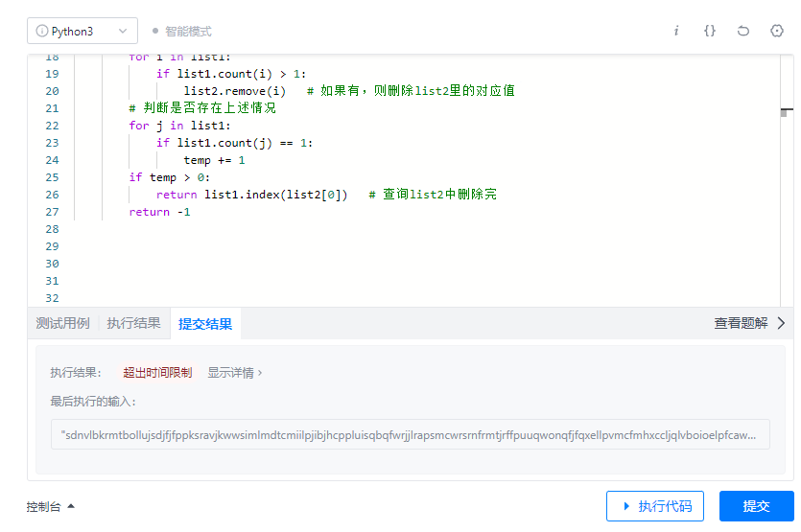The image size is (801, 532).
Task: Click line number 30 in the gutter
Action: click(52, 264)
